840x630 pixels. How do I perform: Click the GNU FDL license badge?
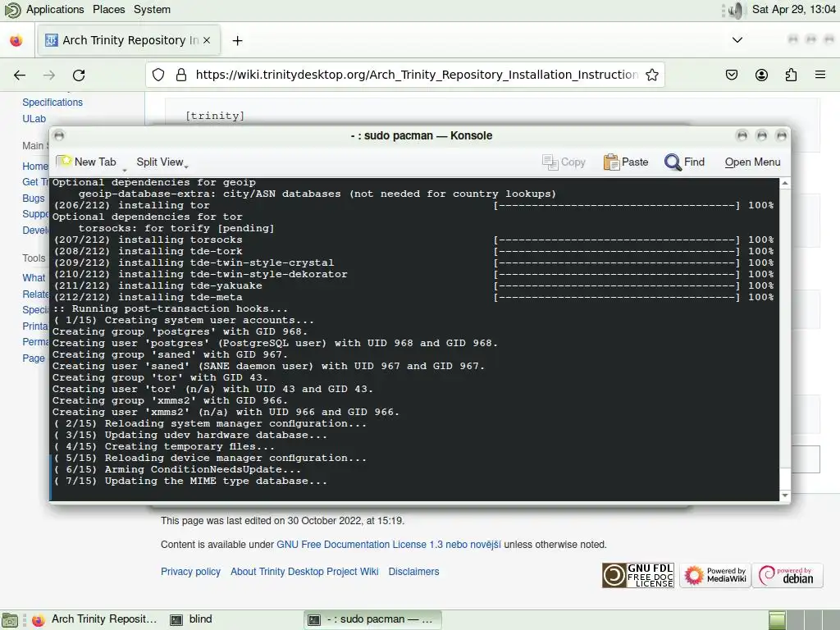[638, 575]
